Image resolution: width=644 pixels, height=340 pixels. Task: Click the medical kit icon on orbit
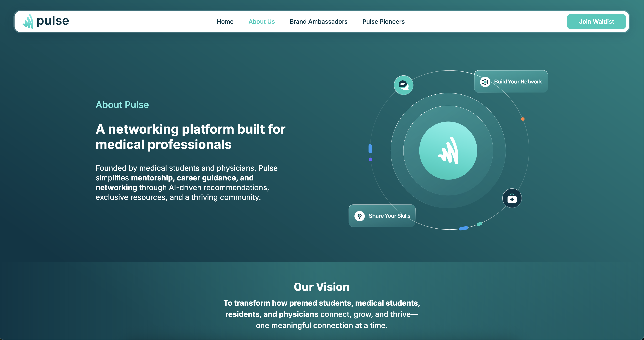(512, 198)
